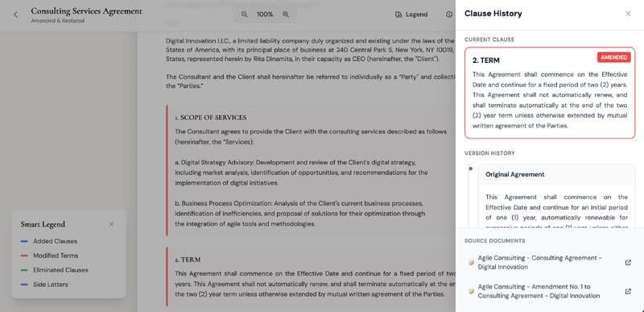Image resolution: width=644 pixels, height=312 pixels.
Task: Open the Legend toolbar button
Action: pos(411,15)
